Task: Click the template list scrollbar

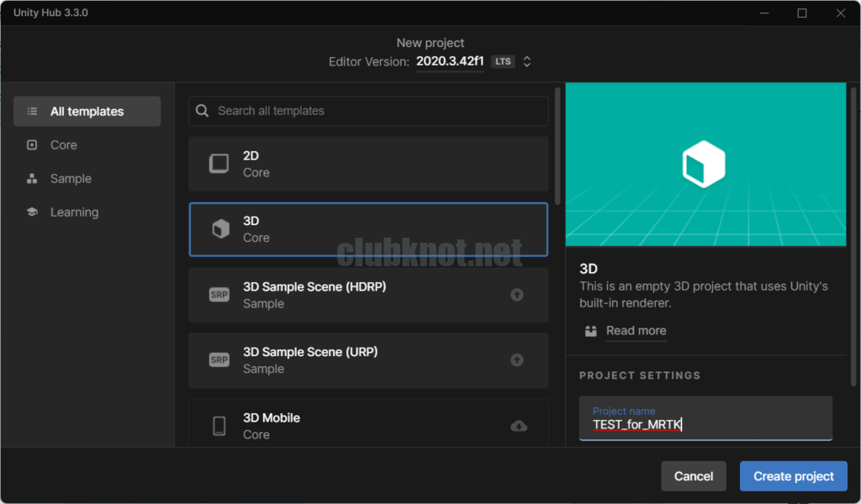Action: point(557,143)
